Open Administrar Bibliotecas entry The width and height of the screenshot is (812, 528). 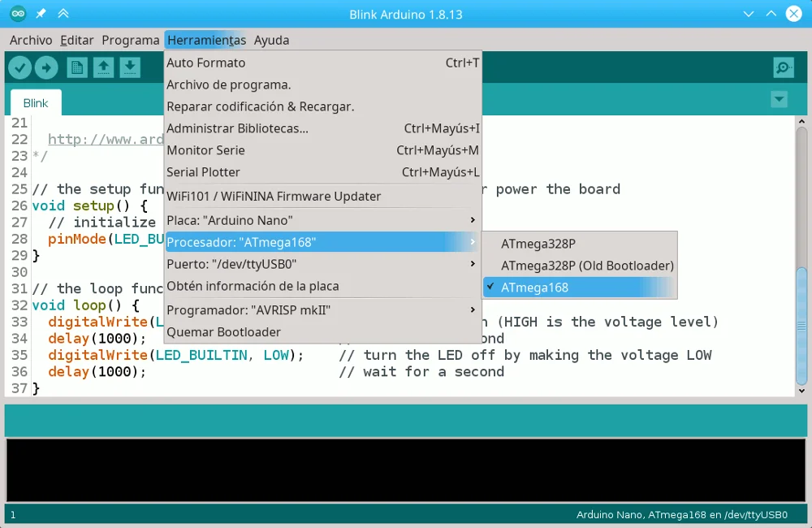[323, 128]
